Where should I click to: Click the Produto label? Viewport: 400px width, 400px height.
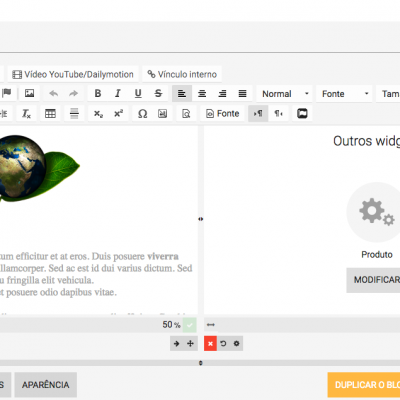pos(377,255)
